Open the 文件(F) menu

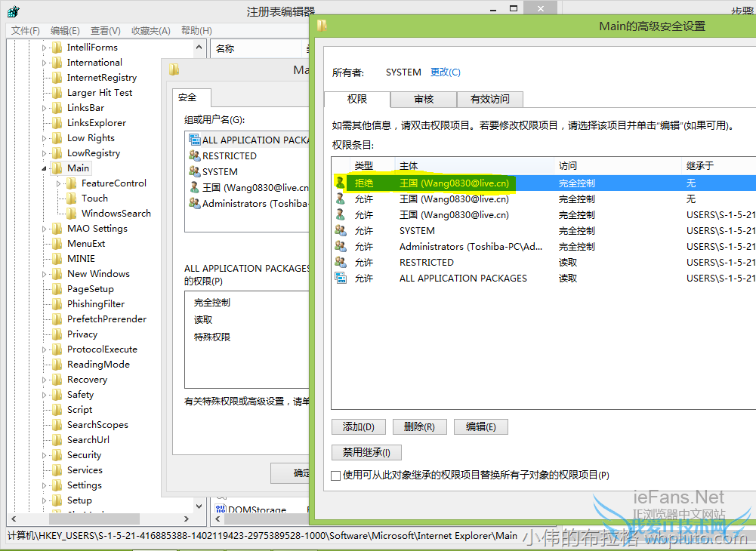click(26, 31)
